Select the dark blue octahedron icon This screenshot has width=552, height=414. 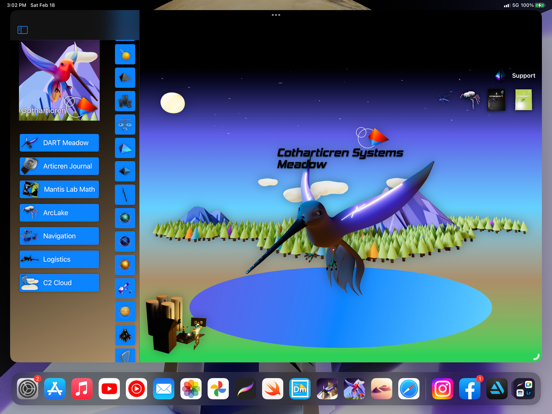125,171
